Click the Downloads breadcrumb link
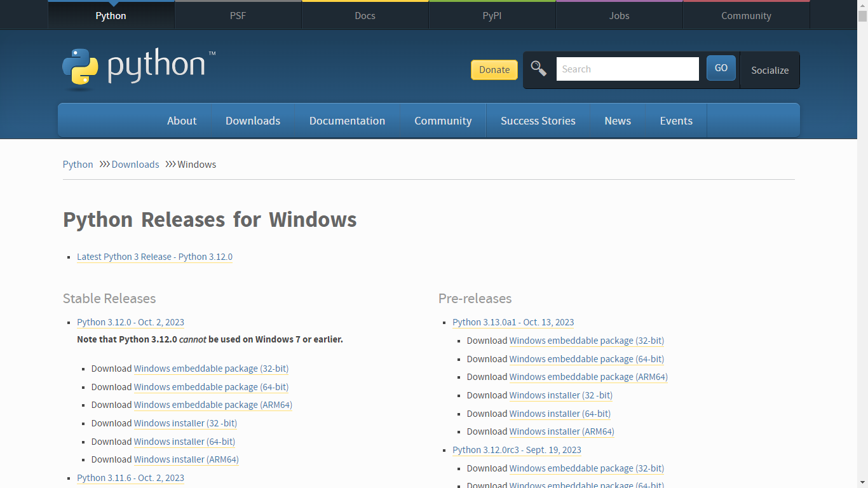The width and height of the screenshot is (868, 488). click(x=135, y=164)
